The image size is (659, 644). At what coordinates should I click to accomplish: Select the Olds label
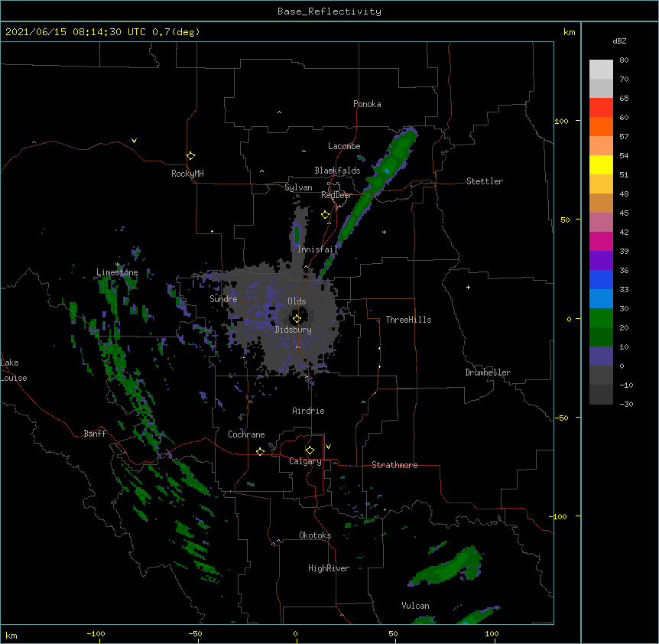click(x=297, y=301)
